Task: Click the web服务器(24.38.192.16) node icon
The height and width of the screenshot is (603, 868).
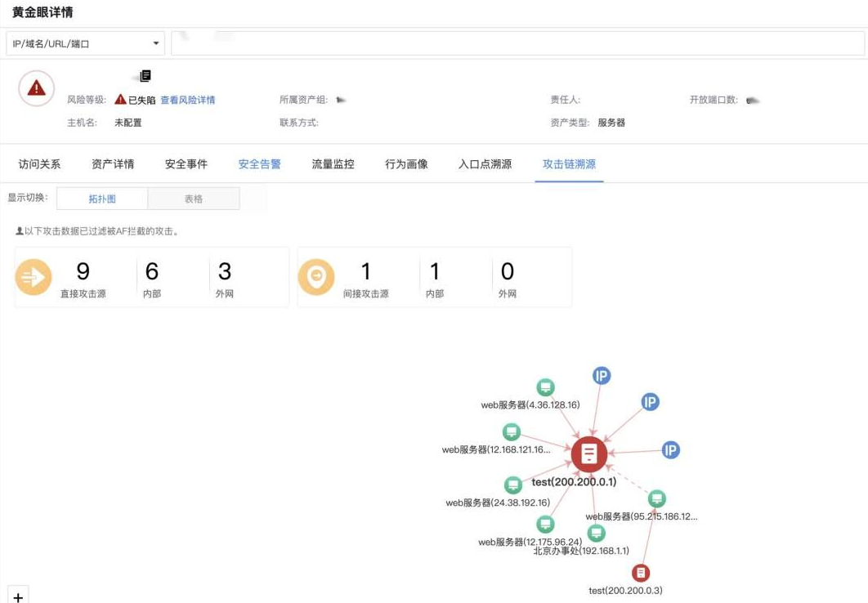Action: pos(513,485)
